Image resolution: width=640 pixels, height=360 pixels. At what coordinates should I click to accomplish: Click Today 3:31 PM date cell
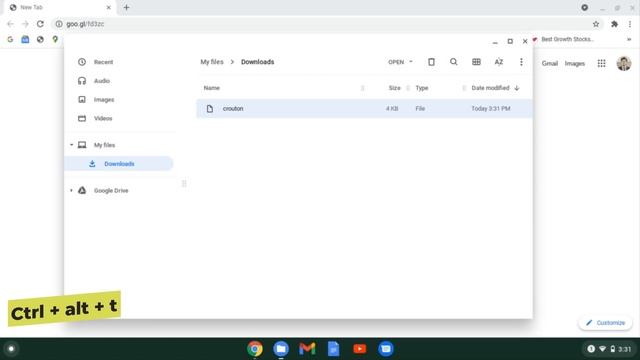pyautogui.click(x=491, y=109)
